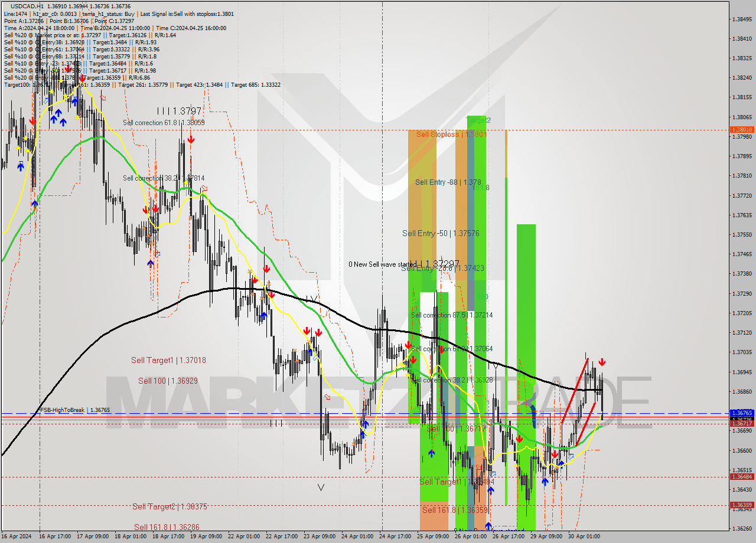Click the red arrow below the 1.3797 label

click(191, 139)
